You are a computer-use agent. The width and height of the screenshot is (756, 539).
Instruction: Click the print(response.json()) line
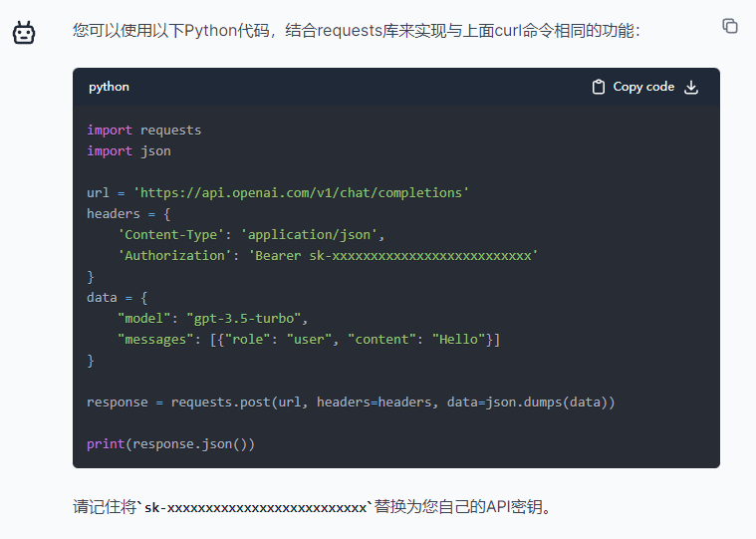170,443
